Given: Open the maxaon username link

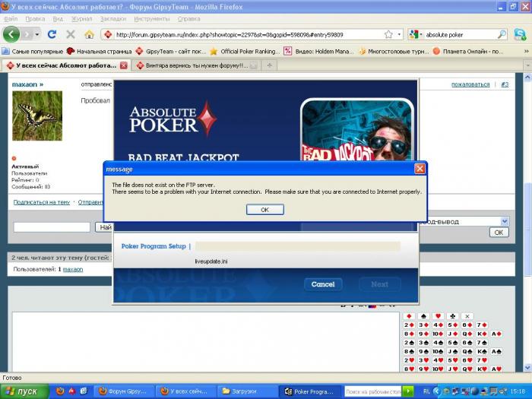Looking at the screenshot, I should 27,84.
